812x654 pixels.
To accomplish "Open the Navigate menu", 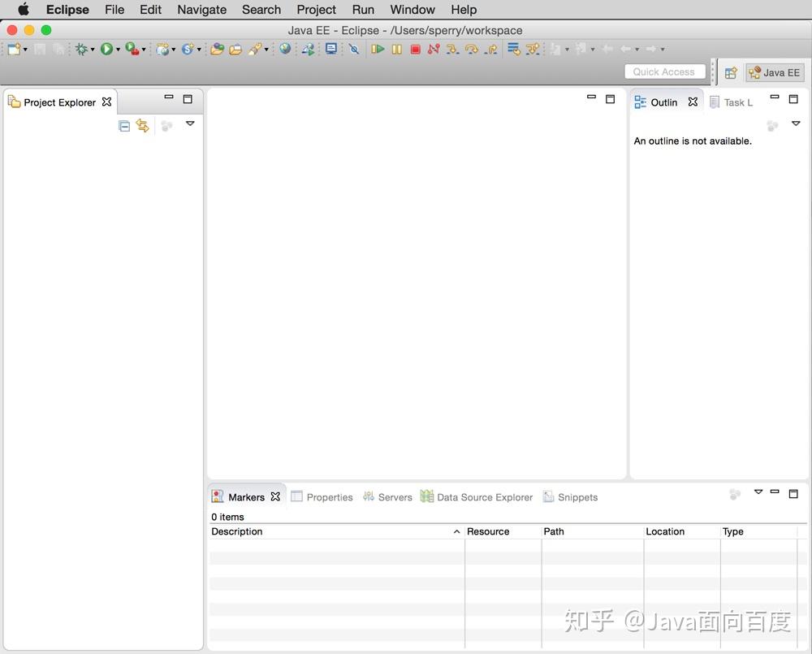I will 201,10.
